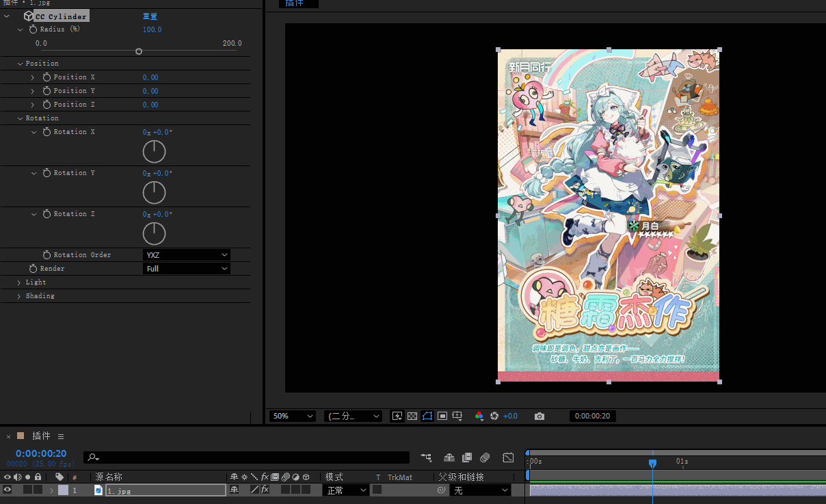Toggle the fx effects switch for 1.jpg
This screenshot has height=504, width=826.
265,490
